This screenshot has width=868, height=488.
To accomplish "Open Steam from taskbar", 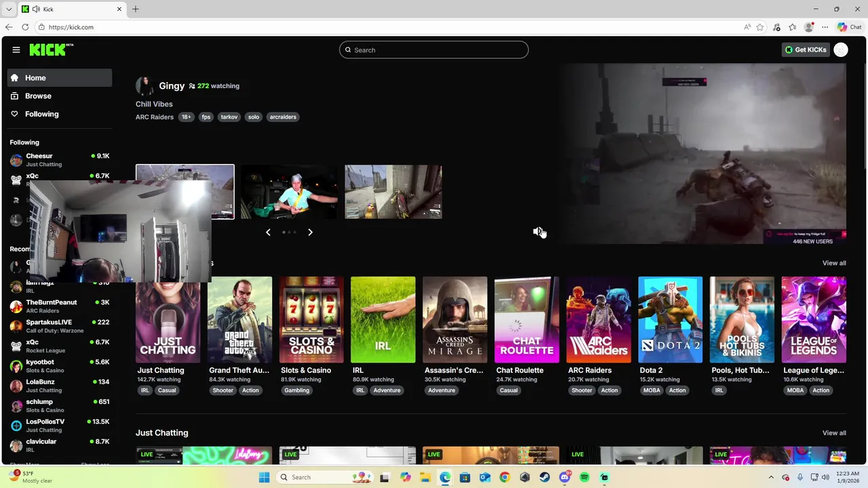I will 545,477.
